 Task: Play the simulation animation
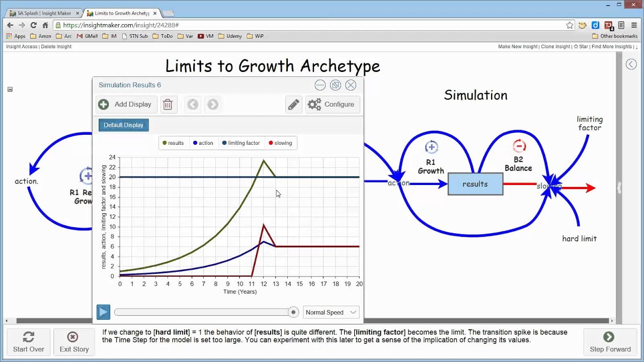(103, 312)
